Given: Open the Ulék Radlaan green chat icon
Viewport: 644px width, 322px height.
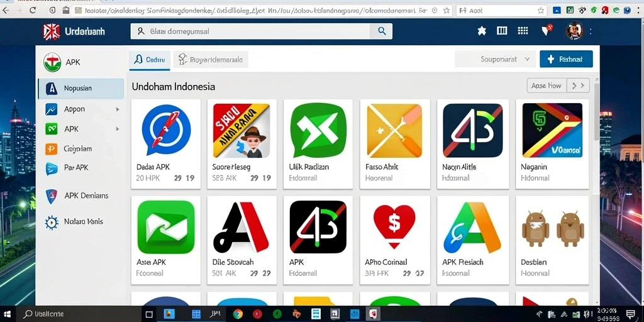Looking at the screenshot, I should [x=318, y=131].
